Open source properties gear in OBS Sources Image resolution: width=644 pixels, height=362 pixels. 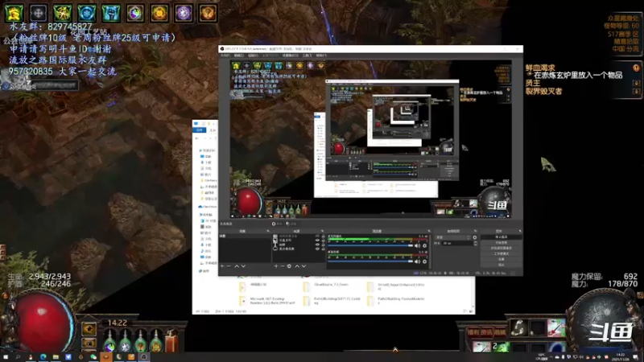(289, 266)
